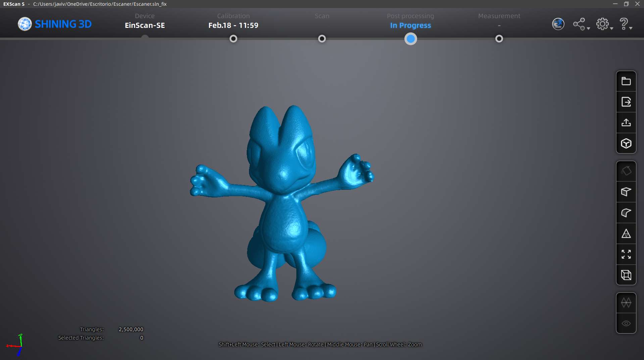Click the mouse controls hint text

pyautogui.click(x=320, y=345)
